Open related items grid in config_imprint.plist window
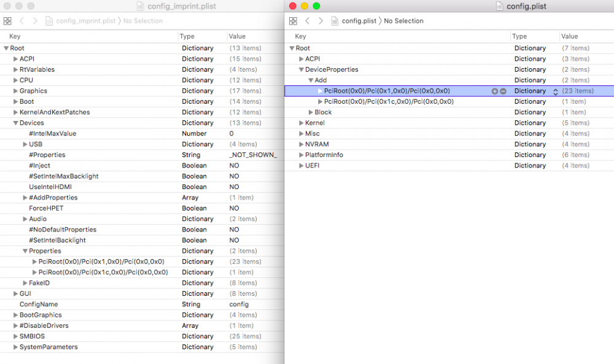614x364 pixels. pos(7,21)
